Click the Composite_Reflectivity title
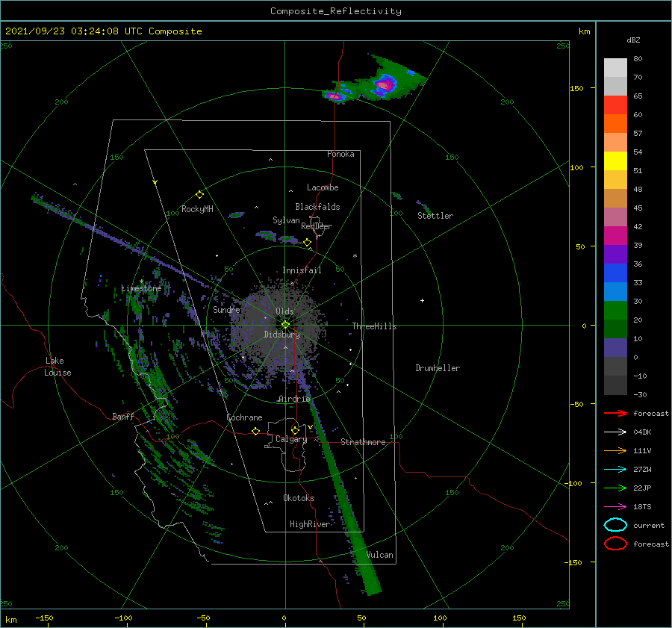Screen dimensions: 672x628 tap(335, 11)
